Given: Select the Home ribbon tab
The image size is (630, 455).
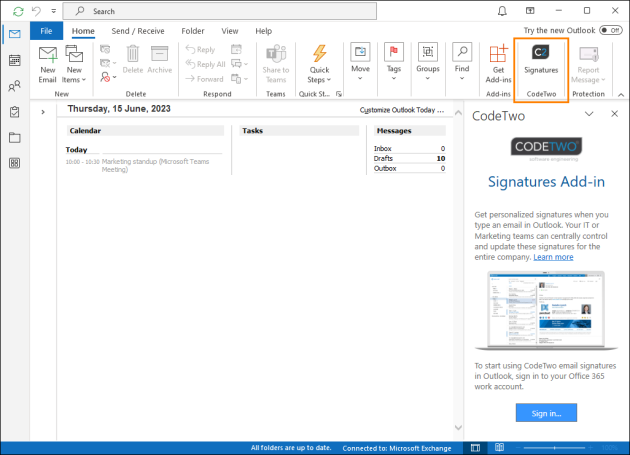Looking at the screenshot, I should tap(83, 31).
